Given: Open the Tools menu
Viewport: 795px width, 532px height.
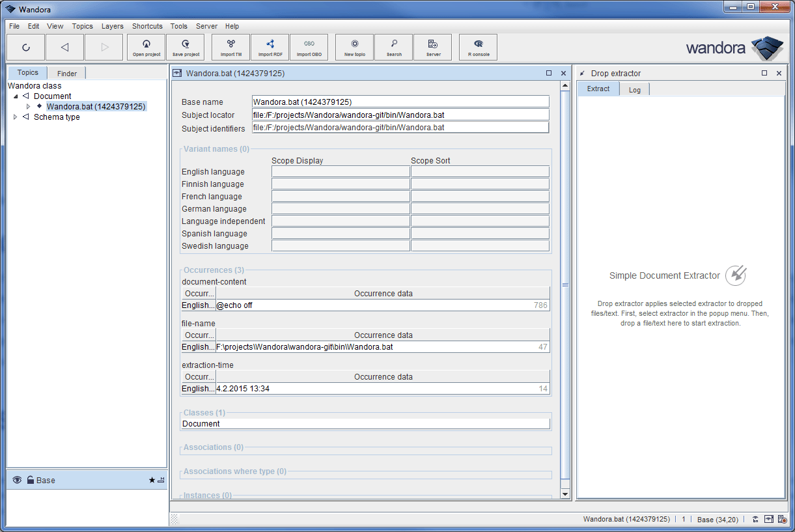Looking at the screenshot, I should tap(178, 26).
